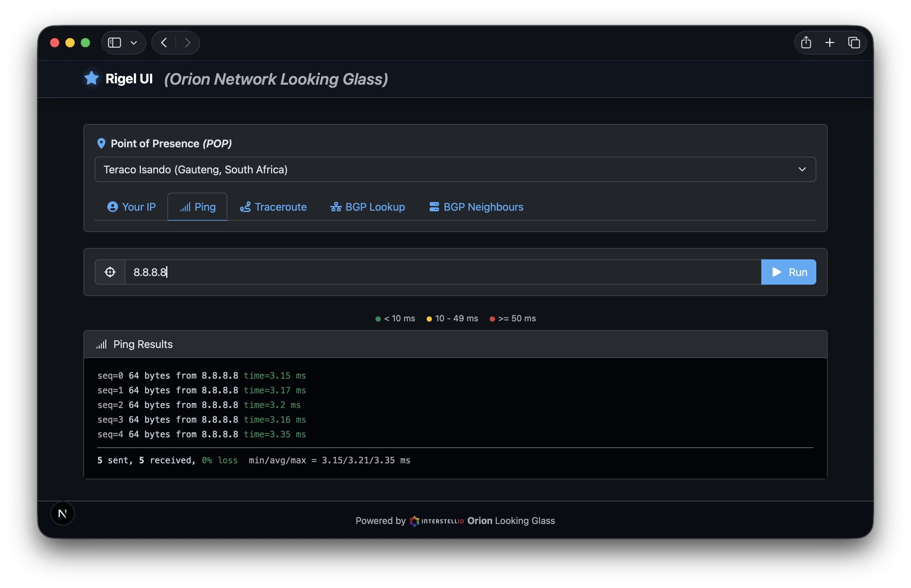Click the Rigel UI star logo
Image resolution: width=911 pixels, height=588 pixels.
point(91,78)
